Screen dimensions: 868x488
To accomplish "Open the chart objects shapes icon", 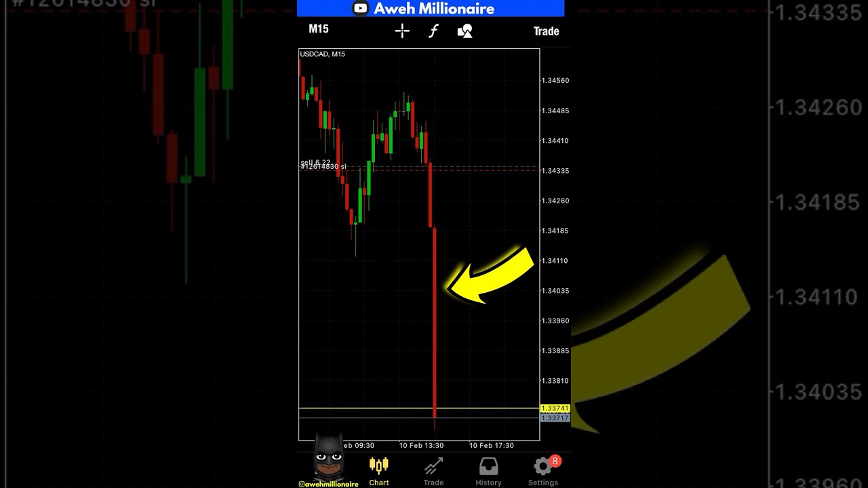I will tap(465, 30).
